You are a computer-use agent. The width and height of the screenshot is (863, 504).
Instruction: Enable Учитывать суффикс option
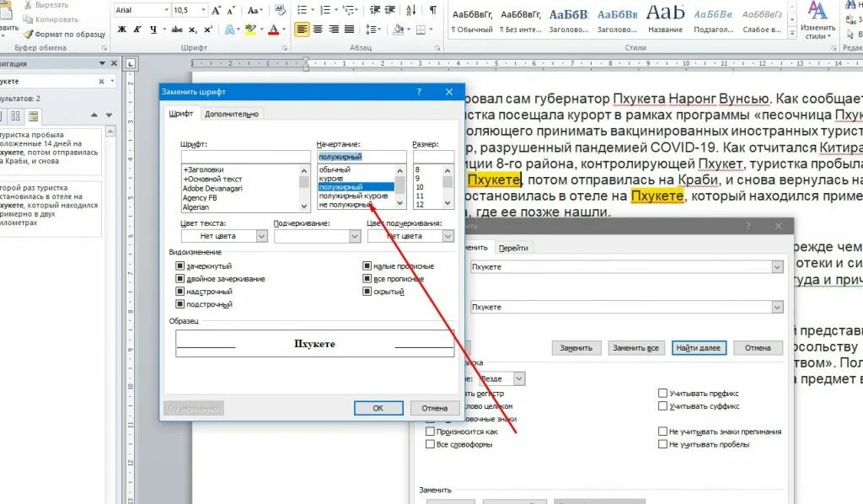pos(662,406)
